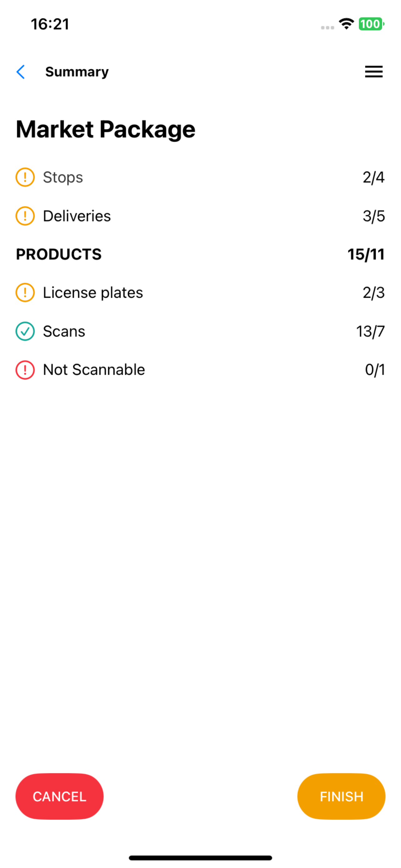Tap the Wi-Fi status icon
The height and width of the screenshot is (868, 401).
346,24
